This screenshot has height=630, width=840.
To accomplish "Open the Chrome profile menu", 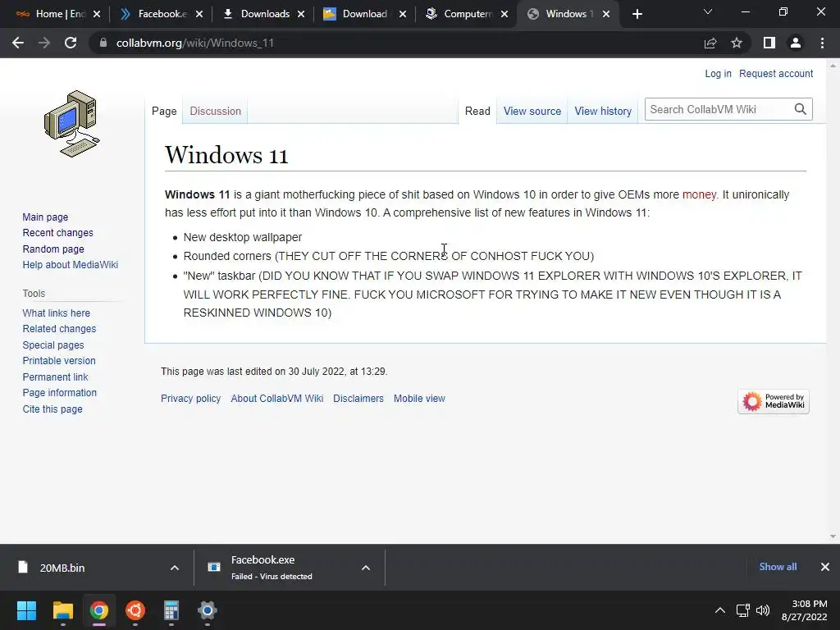I will [796, 43].
